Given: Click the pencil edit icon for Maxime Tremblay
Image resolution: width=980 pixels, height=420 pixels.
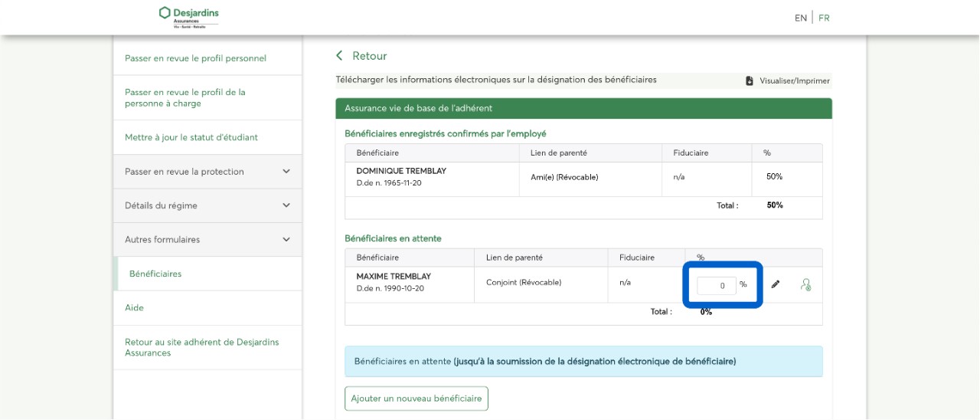Looking at the screenshot, I should (776, 284).
